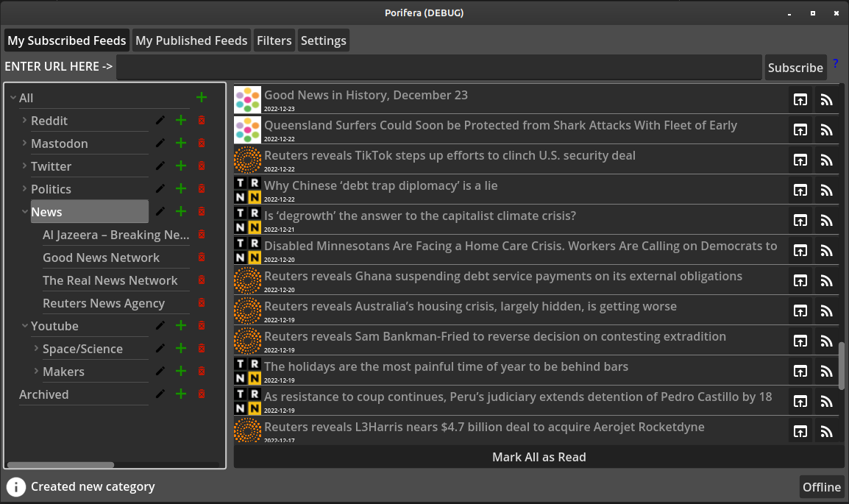Edit the News category with pencil
This screenshot has width=849, height=504.
coord(160,211)
